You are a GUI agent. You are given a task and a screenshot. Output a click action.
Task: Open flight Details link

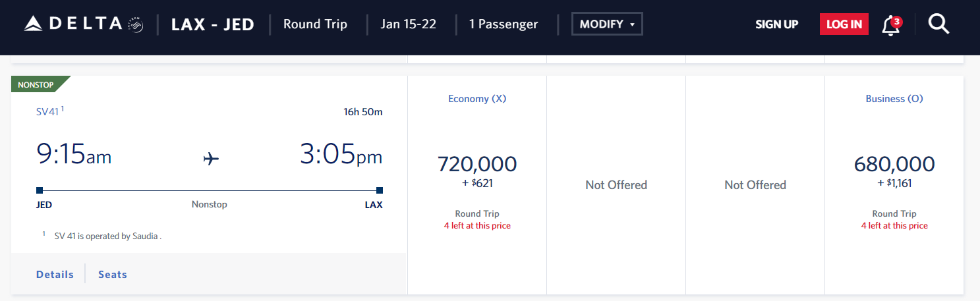coord(55,275)
